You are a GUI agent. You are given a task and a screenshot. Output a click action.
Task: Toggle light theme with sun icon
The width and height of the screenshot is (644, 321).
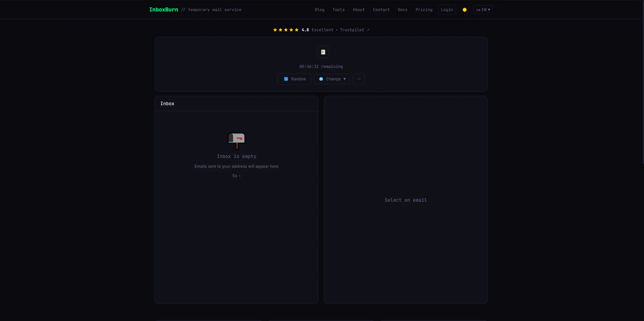click(465, 10)
